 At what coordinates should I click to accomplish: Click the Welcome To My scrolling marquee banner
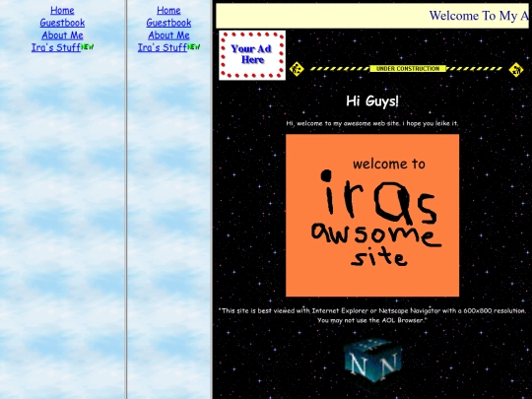[372, 16]
